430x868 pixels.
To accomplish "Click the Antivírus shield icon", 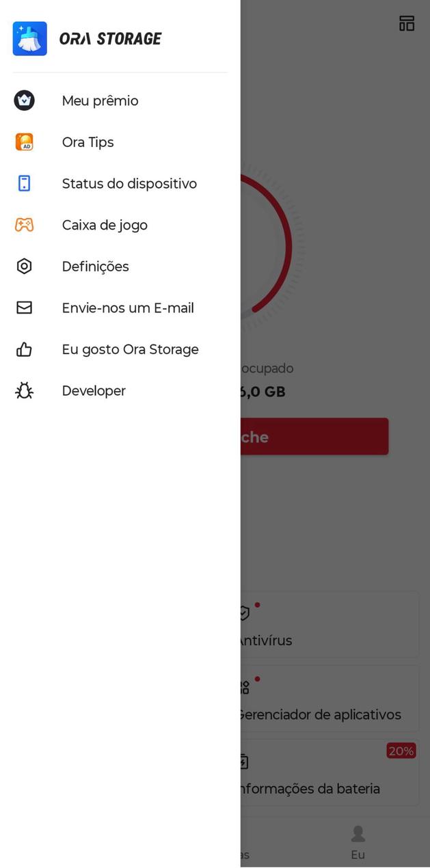I will pyautogui.click(x=243, y=612).
